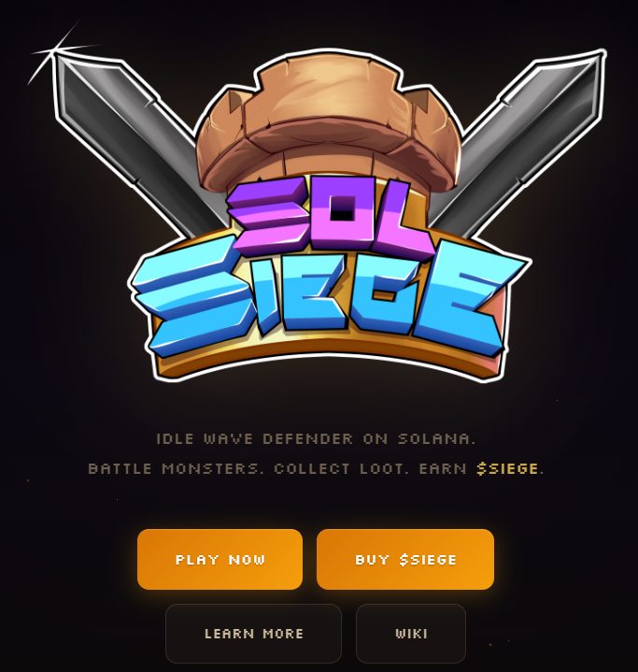Click the yellow $SIEGE text in tagline
638x672 pixels.
tap(507, 468)
